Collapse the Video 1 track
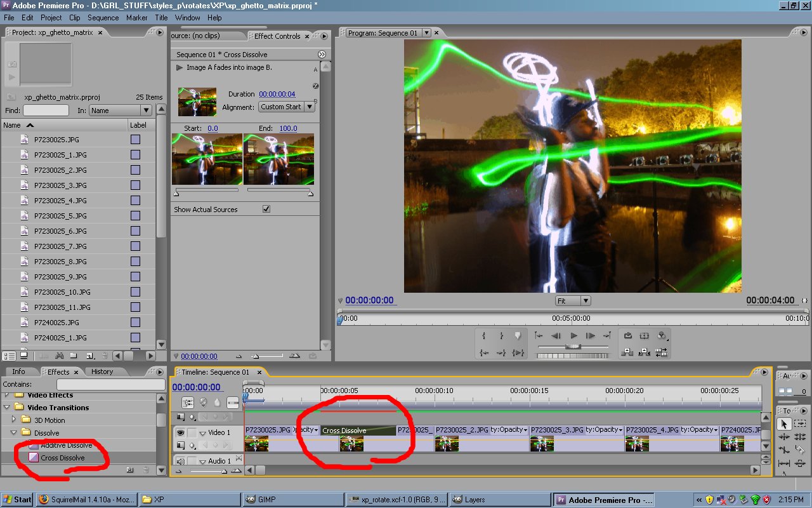The image size is (812, 508). pos(203,432)
